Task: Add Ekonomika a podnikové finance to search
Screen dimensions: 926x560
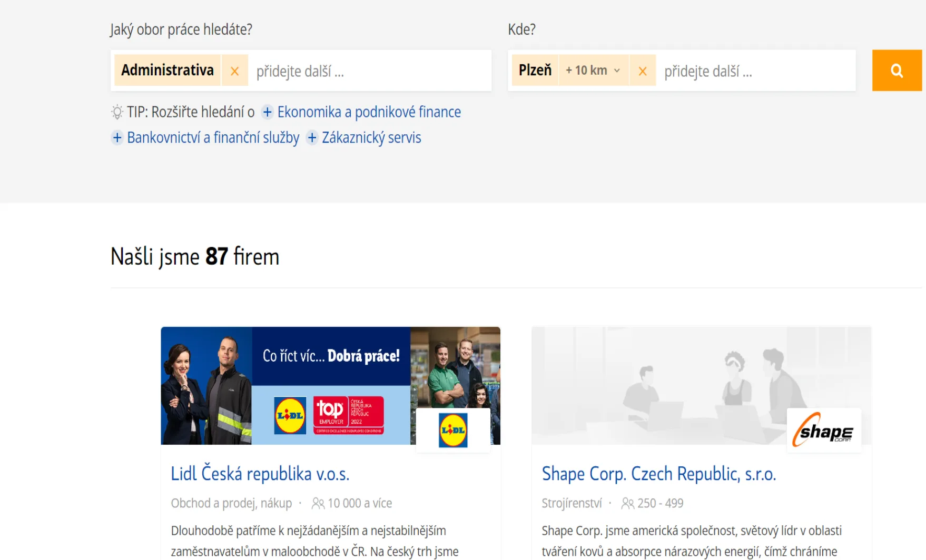Action: [369, 112]
